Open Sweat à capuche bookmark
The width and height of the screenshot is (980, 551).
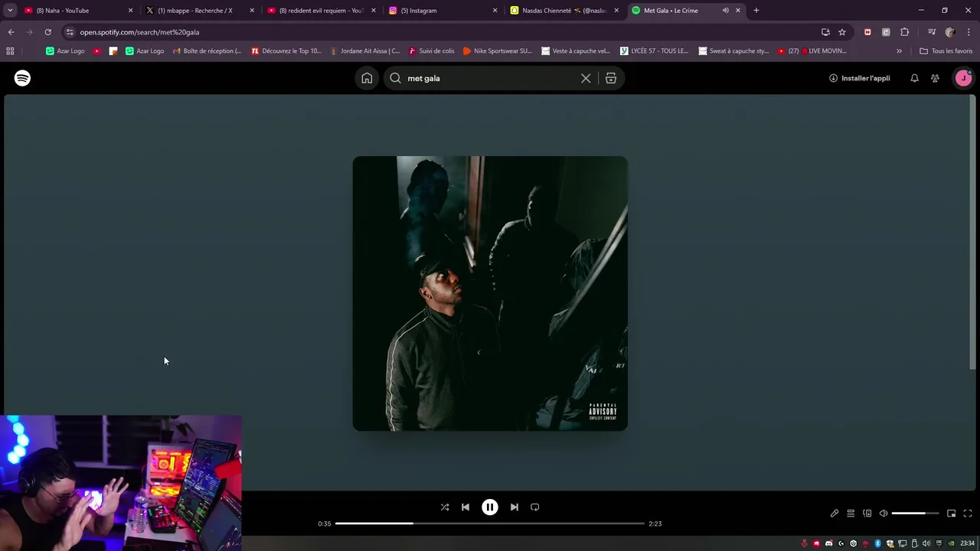click(733, 51)
